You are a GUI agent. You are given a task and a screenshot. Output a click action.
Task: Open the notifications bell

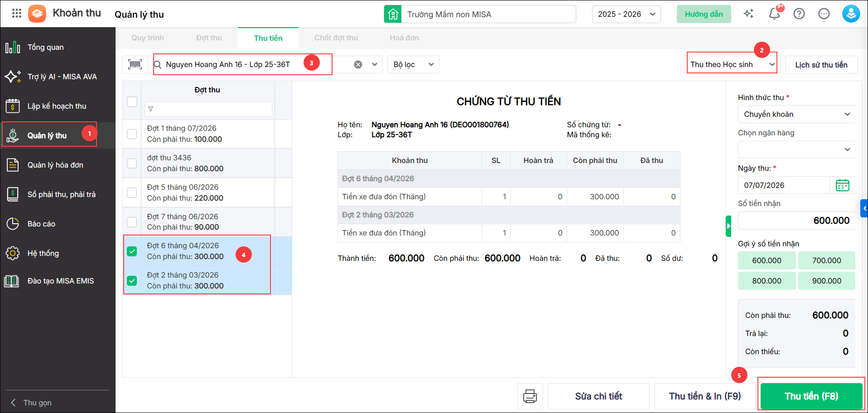coord(775,14)
